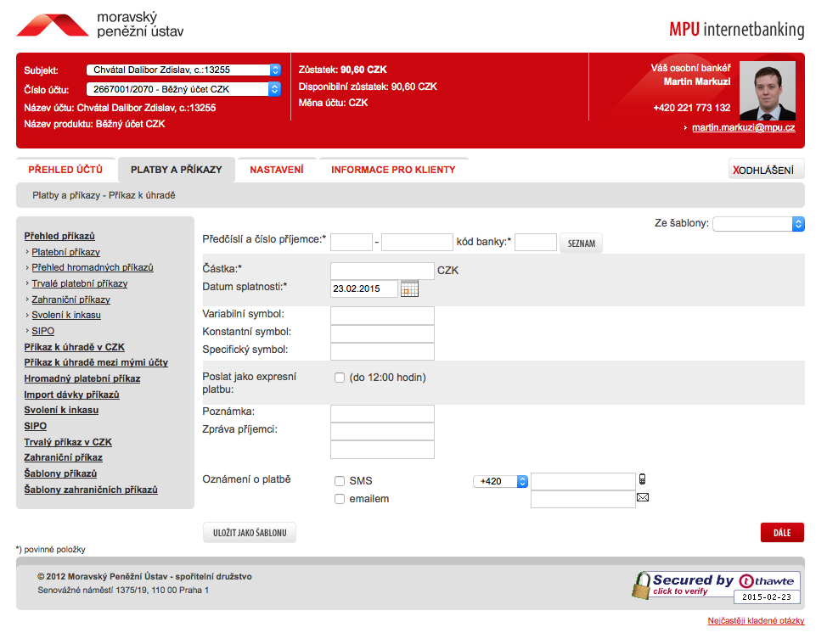Switch to Platby a příkazy tab
The image size is (827, 644).
pyautogui.click(x=176, y=170)
